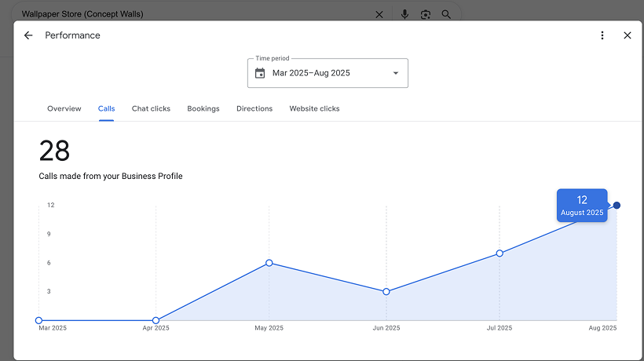Image resolution: width=644 pixels, height=361 pixels.
Task: Switch to the Overview tab
Action: coord(64,108)
